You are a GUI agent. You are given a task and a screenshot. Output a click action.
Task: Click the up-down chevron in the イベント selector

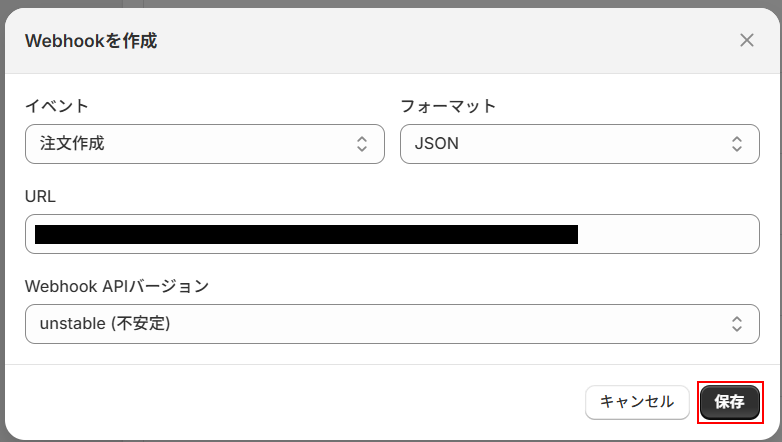(x=362, y=144)
